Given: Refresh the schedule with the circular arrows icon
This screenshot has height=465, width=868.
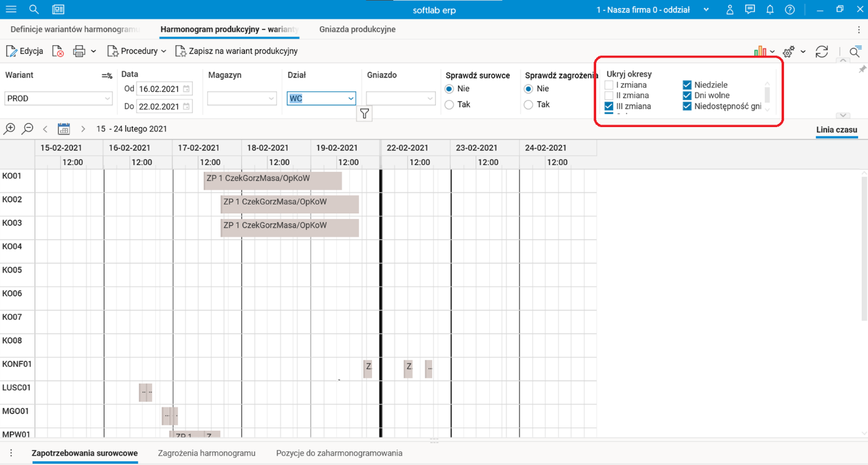Looking at the screenshot, I should click(x=822, y=52).
